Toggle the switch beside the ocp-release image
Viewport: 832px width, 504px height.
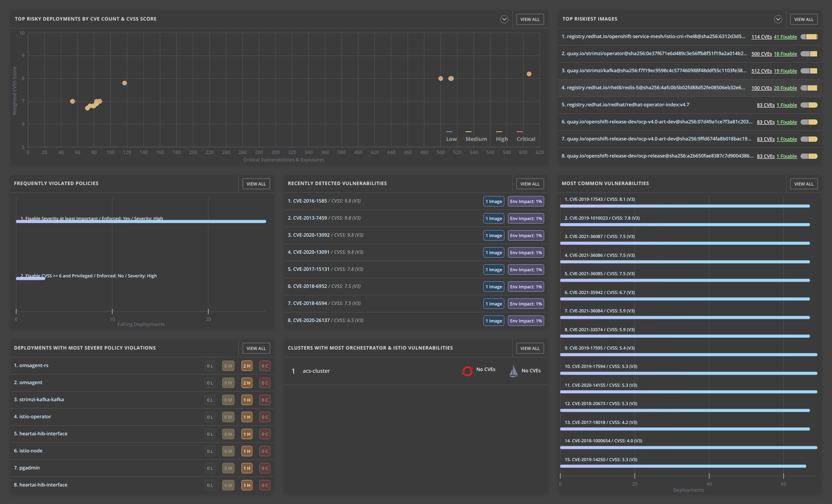click(810, 156)
